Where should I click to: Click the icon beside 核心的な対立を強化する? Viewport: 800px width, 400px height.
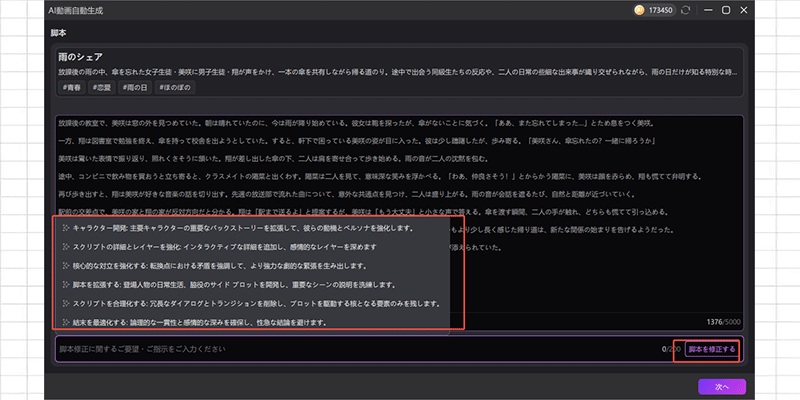[x=66, y=266]
